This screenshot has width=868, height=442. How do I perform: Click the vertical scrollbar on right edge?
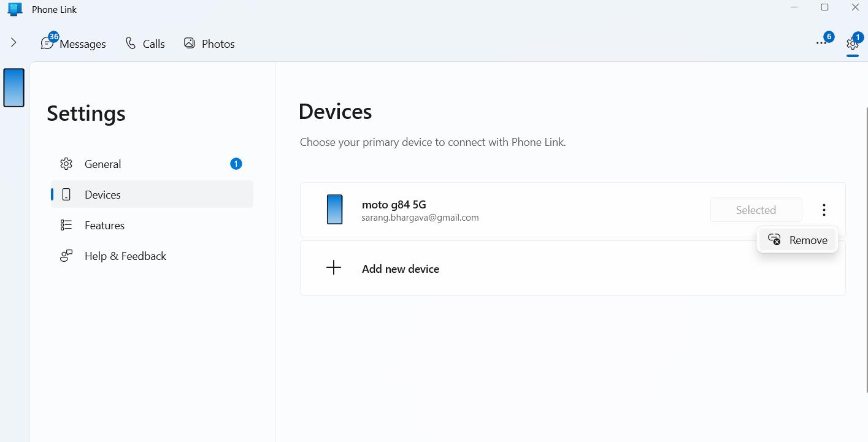(866, 245)
